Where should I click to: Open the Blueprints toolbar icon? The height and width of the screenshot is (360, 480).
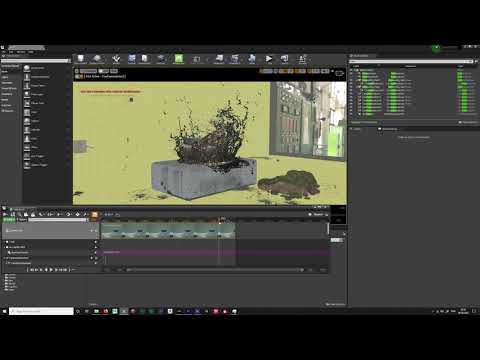[219, 59]
